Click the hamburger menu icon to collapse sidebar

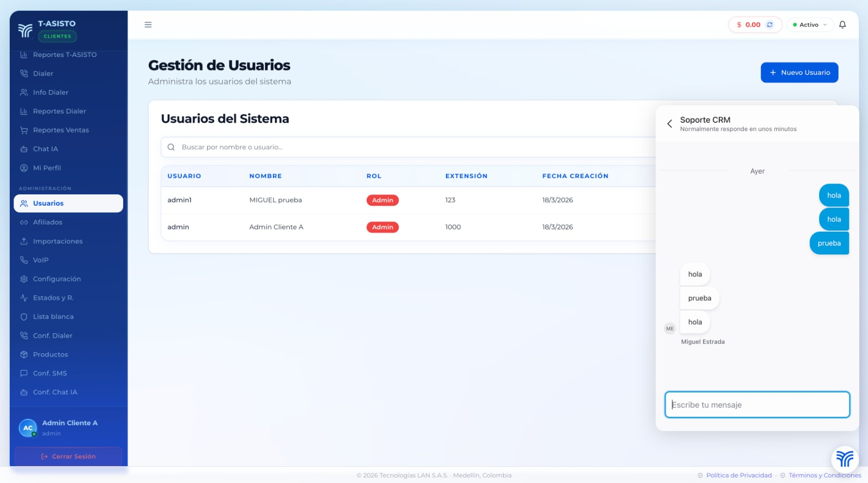(x=148, y=25)
